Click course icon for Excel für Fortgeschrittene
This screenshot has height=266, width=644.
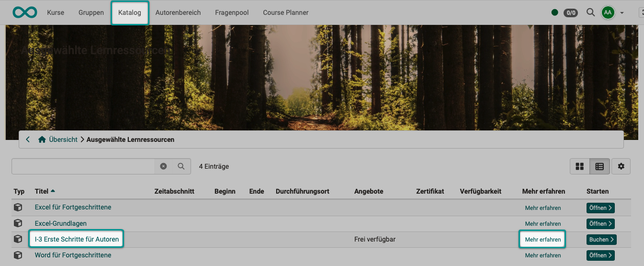[18, 208]
